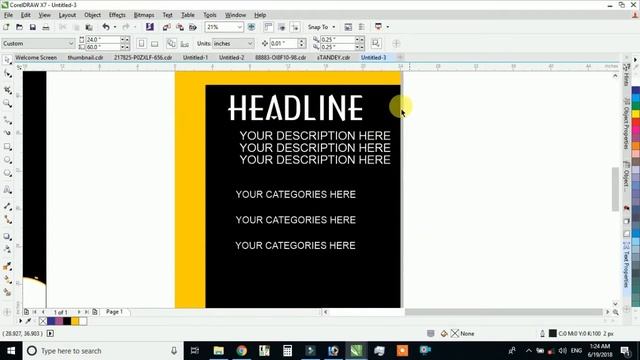
Task: Expand the document palette flyout arrow
Action: coord(20,321)
